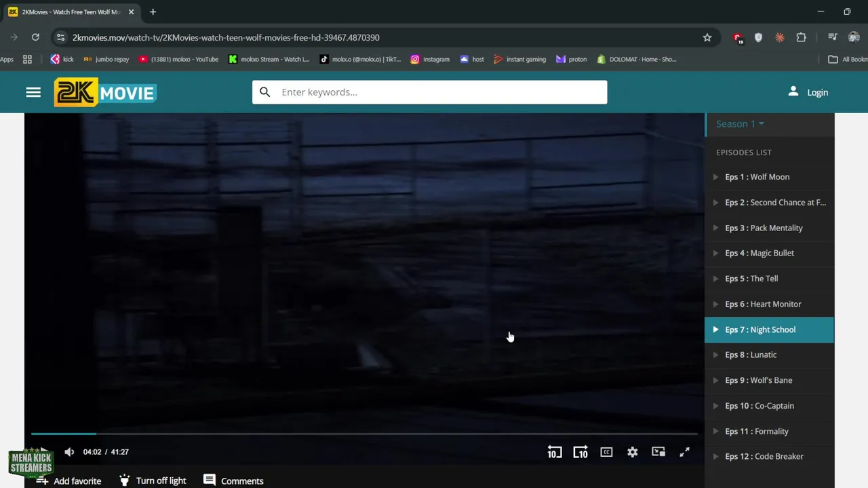Seek on the video progress bar
This screenshot has width=868, height=488.
pyautogui.click(x=364, y=433)
